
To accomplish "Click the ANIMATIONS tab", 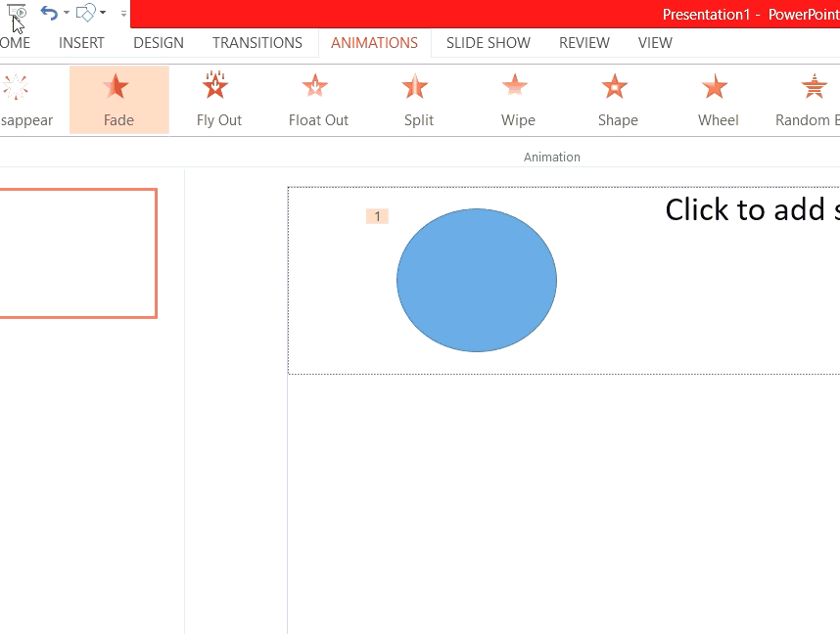I will click(374, 43).
